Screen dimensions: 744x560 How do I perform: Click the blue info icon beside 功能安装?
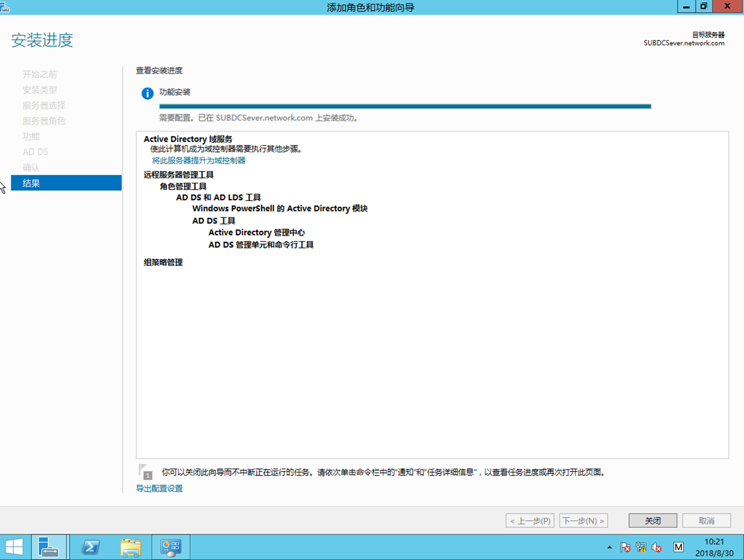click(x=148, y=93)
